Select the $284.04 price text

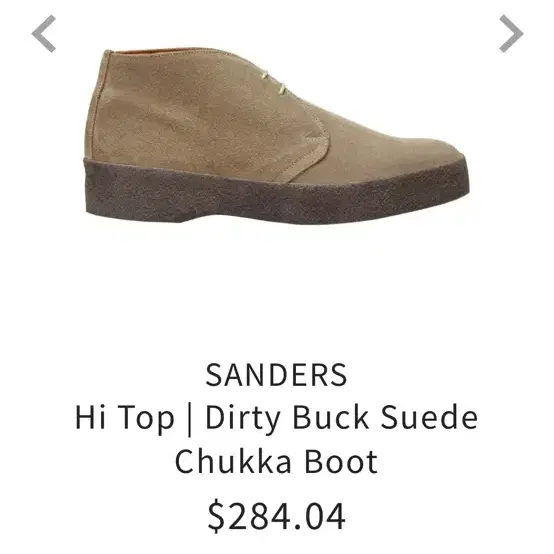point(276,516)
